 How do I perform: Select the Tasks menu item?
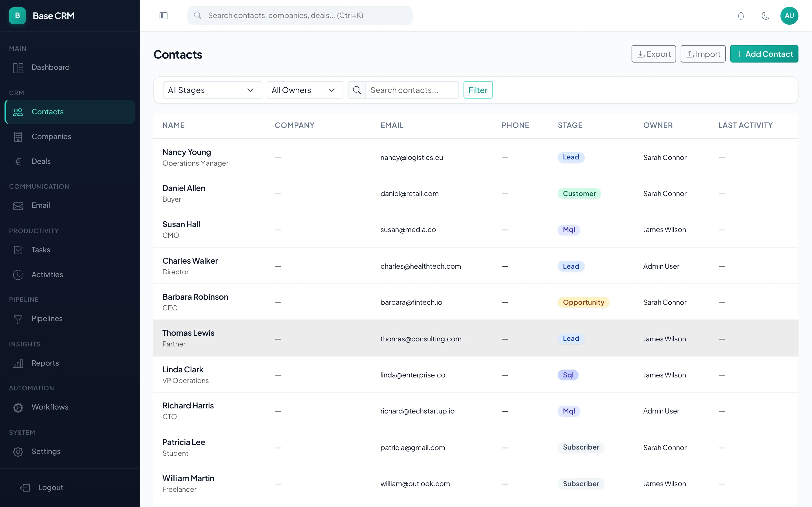point(41,250)
